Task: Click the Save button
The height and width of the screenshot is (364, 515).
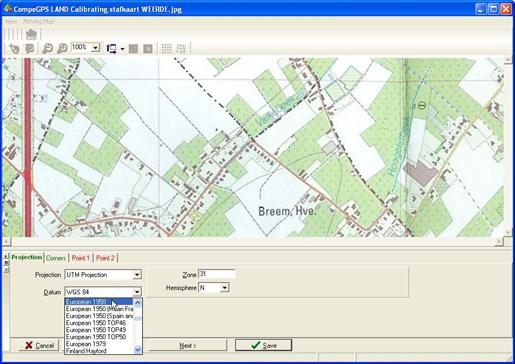Action: point(263,345)
